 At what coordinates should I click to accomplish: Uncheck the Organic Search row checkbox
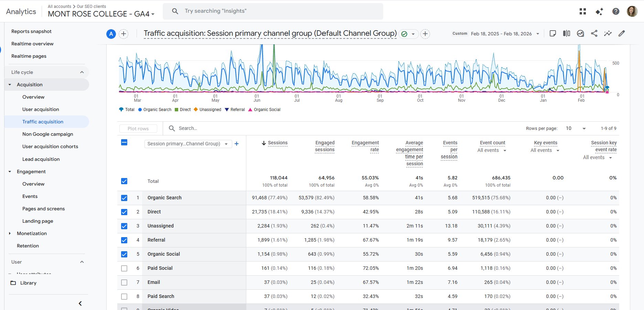(x=124, y=198)
